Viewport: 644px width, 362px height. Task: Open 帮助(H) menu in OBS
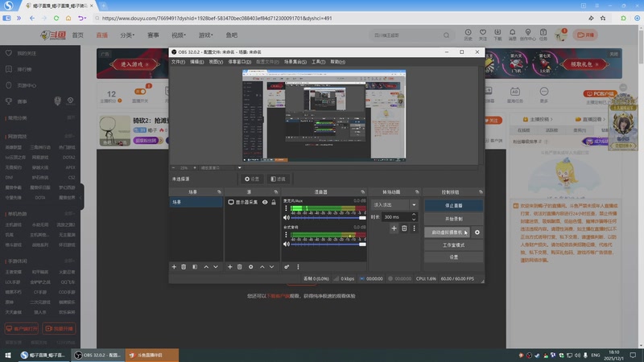tap(337, 62)
